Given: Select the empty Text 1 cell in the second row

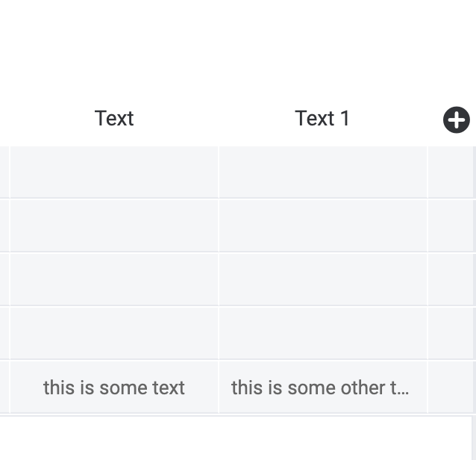Looking at the screenshot, I should click(323, 226).
